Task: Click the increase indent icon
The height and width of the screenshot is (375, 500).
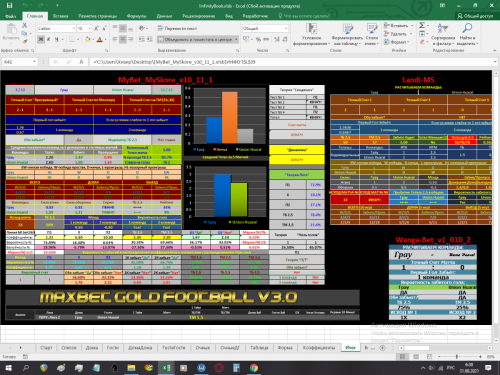Action: (150, 39)
